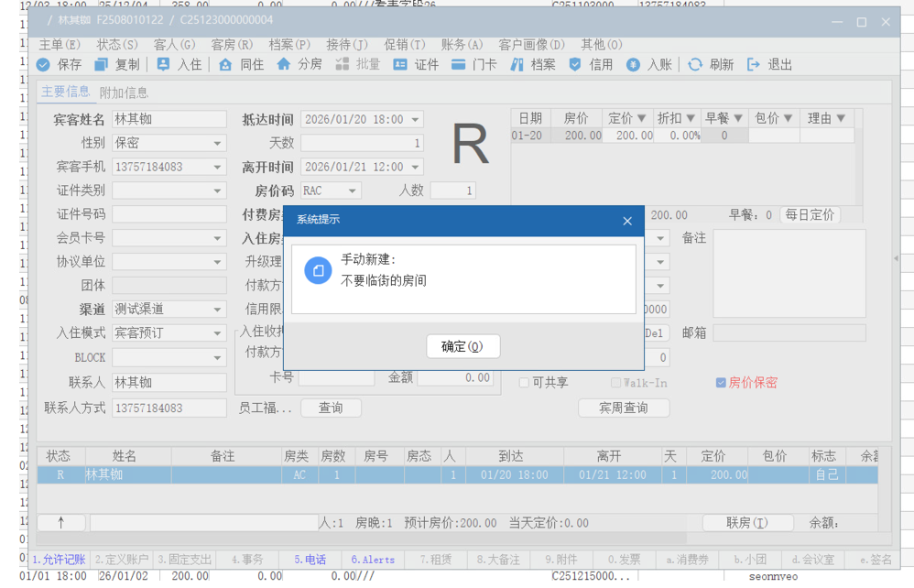Click the 宾客姓名 guest name field
The image size is (914, 588).
(x=169, y=120)
